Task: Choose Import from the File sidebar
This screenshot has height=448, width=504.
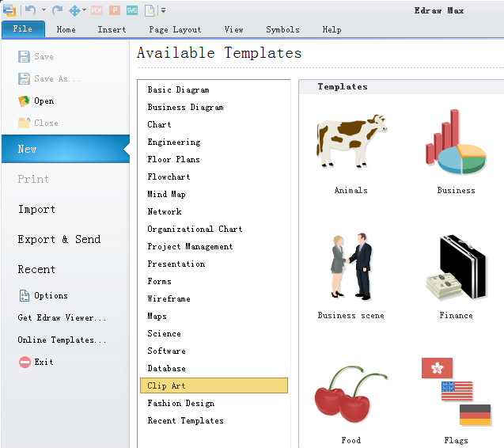Action: pyautogui.click(x=36, y=210)
